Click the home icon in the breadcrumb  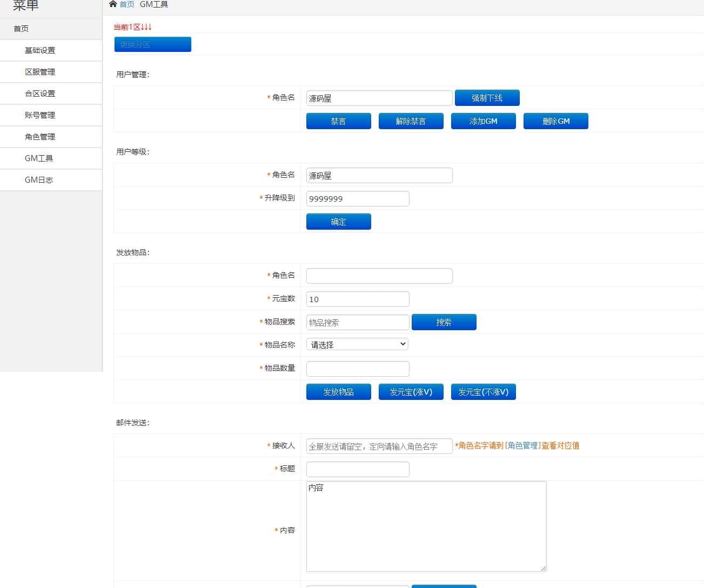(112, 4)
